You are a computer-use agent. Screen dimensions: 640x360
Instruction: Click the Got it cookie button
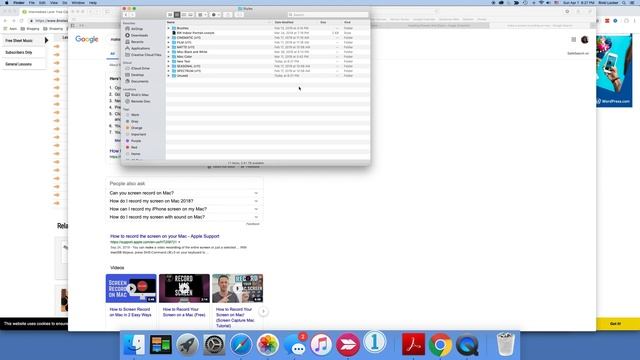click(615, 324)
